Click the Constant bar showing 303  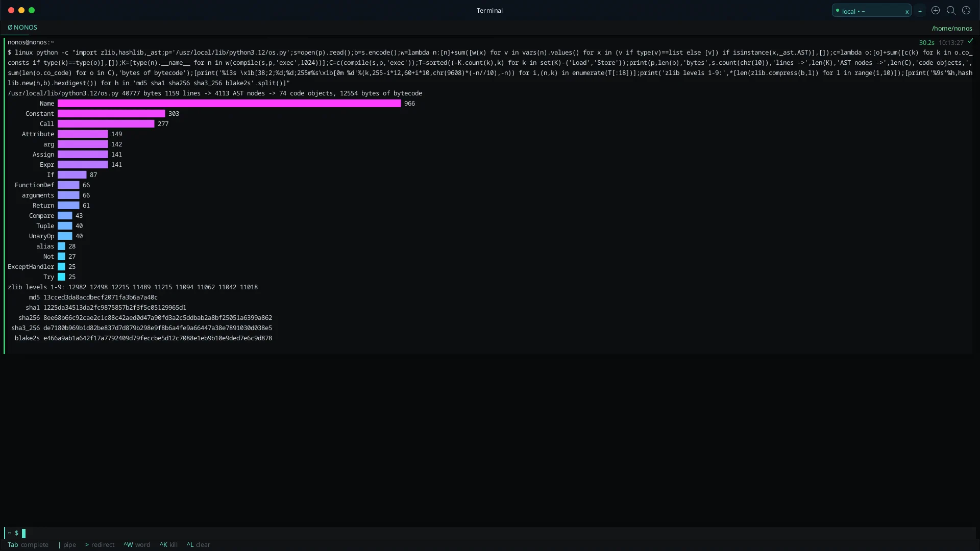(x=111, y=114)
